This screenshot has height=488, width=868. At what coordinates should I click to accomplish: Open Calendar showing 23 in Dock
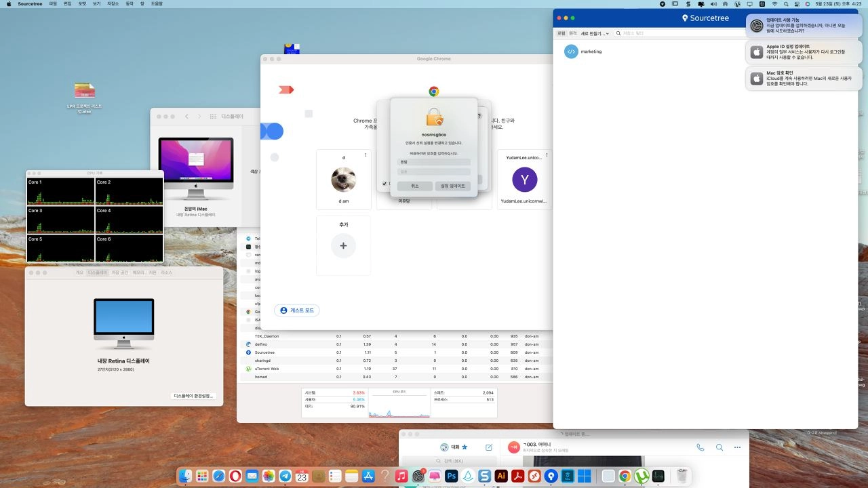point(302,476)
